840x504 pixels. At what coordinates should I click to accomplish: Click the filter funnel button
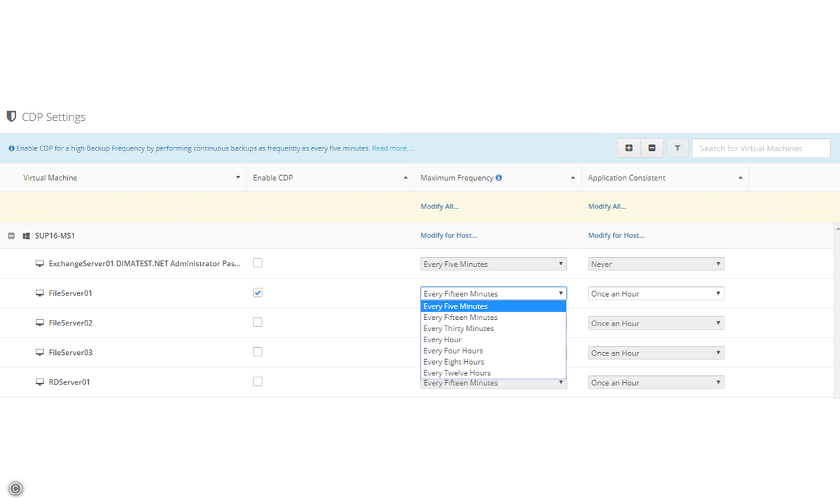[678, 148]
